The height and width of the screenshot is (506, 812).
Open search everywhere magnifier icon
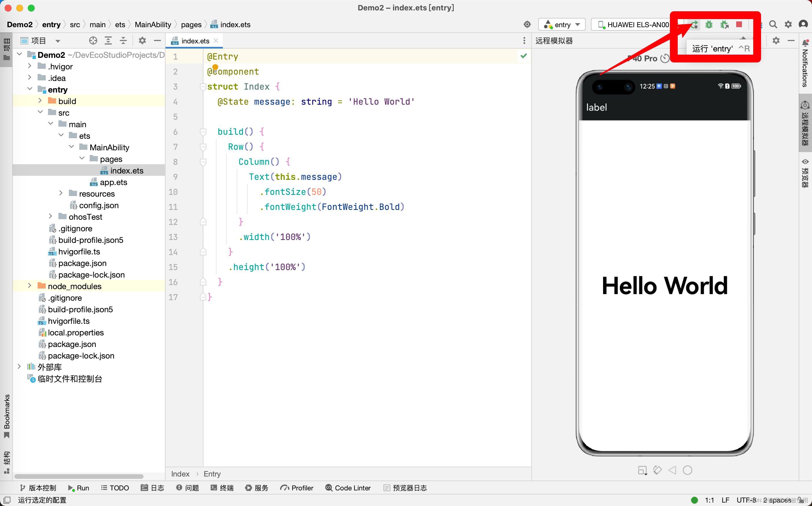pos(773,24)
